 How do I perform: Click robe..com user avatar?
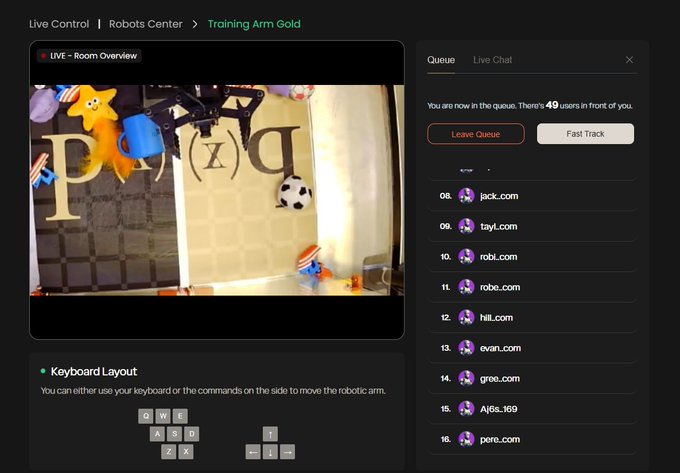pos(466,287)
